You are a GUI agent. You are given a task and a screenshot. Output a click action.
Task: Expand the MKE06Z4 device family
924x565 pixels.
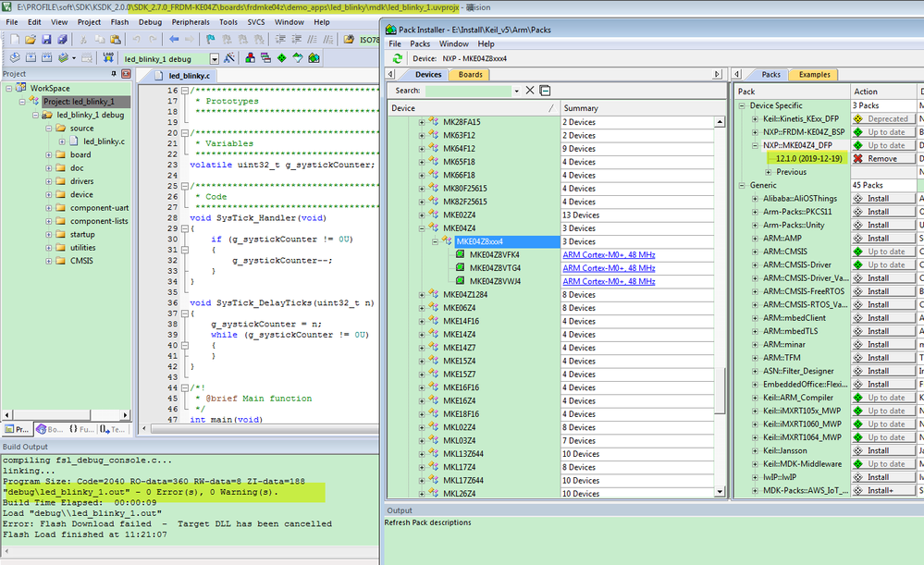pyautogui.click(x=423, y=308)
